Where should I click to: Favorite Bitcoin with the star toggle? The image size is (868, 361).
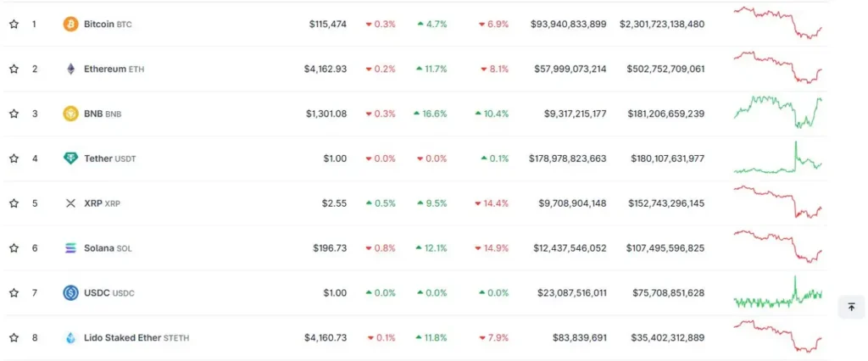click(x=14, y=25)
